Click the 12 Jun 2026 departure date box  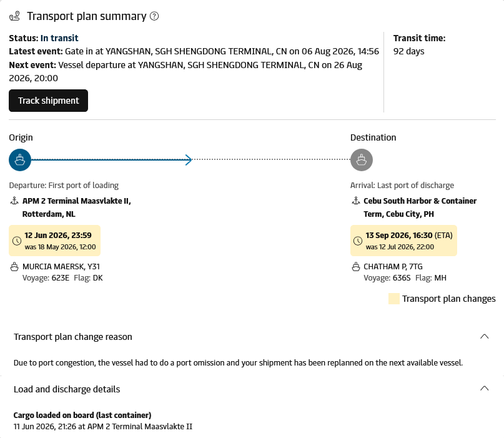[x=54, y=241]
